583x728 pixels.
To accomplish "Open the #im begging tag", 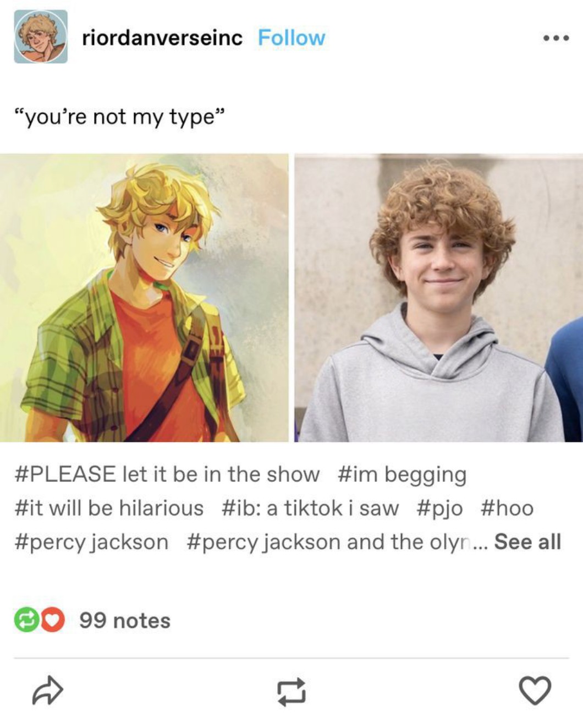I will (x=402, y=474).
